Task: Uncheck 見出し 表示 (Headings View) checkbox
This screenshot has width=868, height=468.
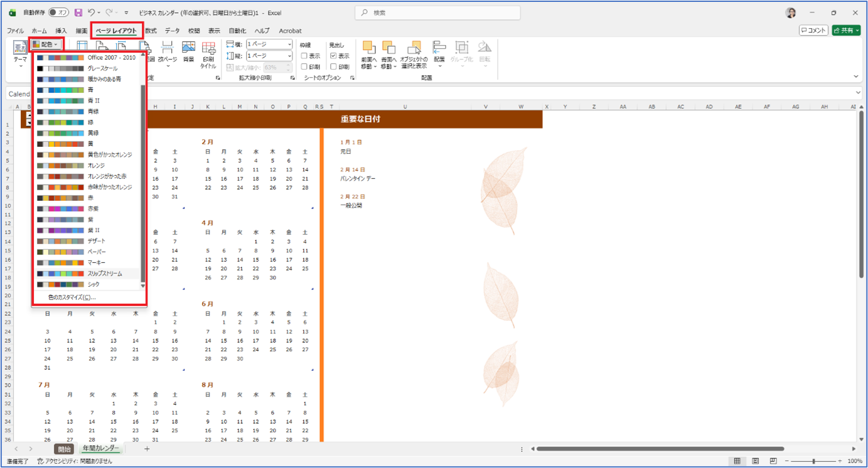Action: coord(333,56)
